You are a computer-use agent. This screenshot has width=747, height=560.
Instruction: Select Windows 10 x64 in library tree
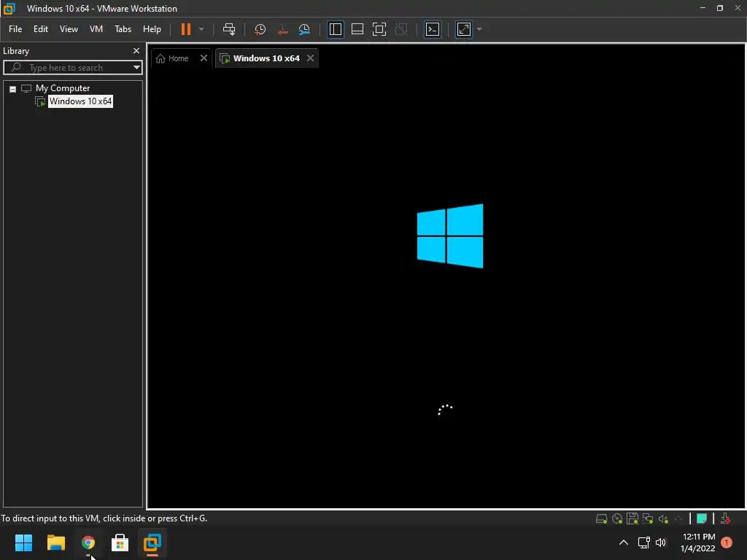[80, 101]
